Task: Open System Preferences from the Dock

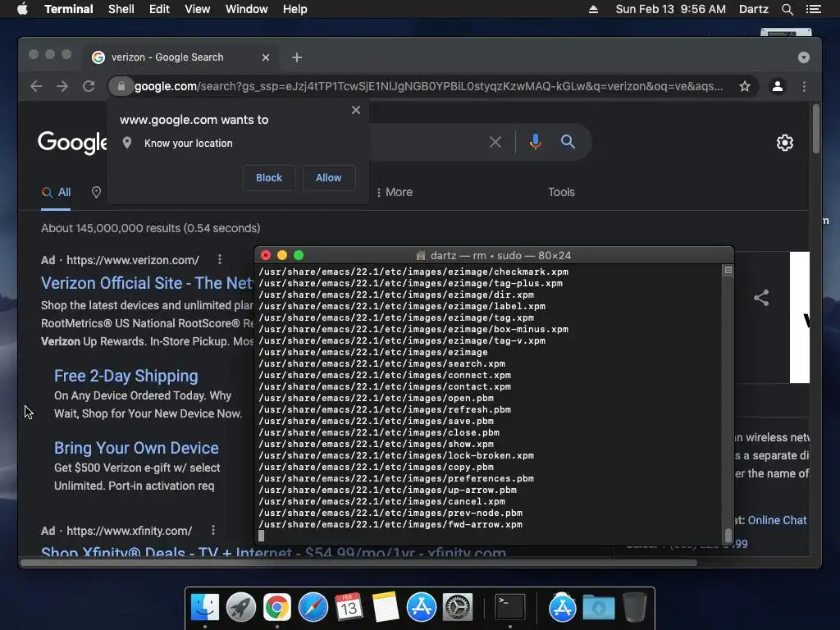Action: click(x=457, y=607)
